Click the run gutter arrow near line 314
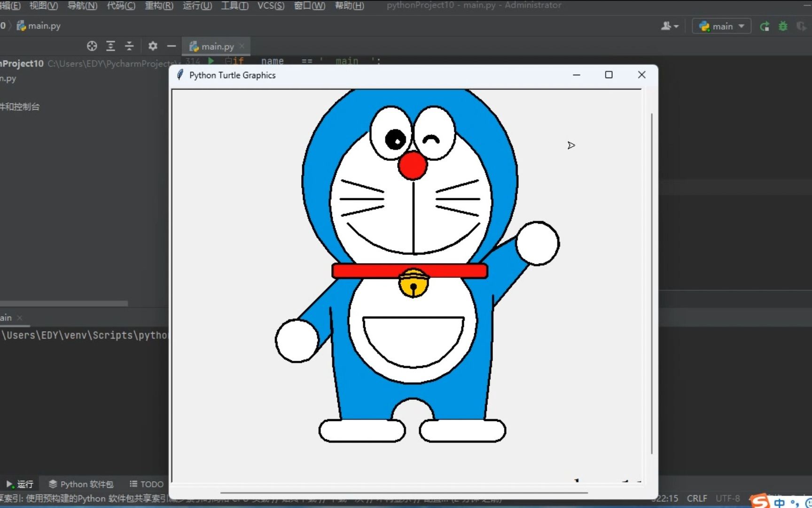The width and height of the screenshot is (812, 508). [x=211, y=61]
